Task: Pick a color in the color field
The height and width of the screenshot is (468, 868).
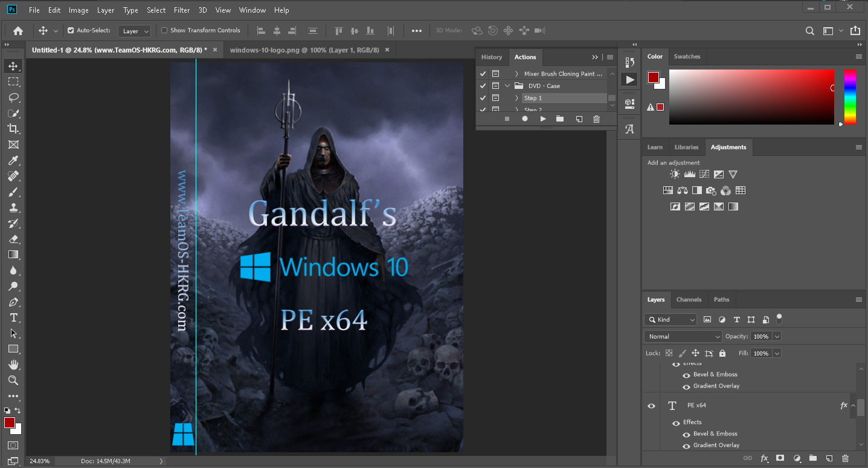Action: coord(751,97)
